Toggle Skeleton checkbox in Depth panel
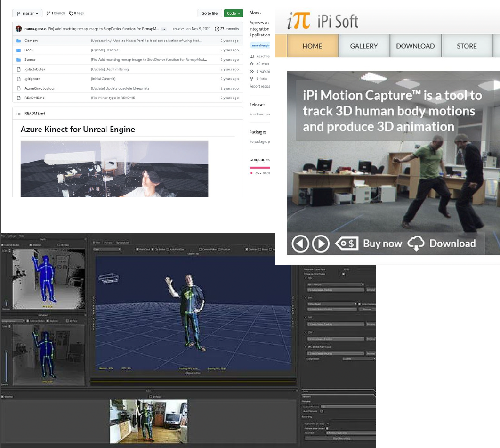 31,245
